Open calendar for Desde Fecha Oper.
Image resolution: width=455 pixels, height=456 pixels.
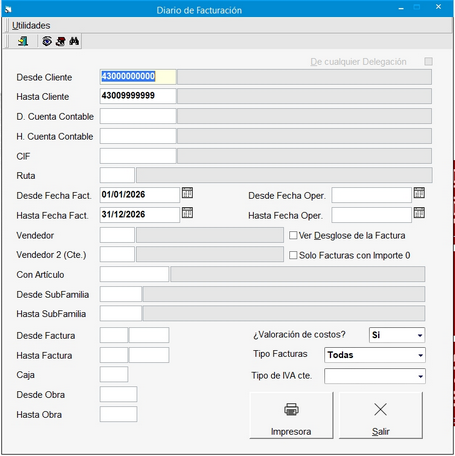(419, 193)
